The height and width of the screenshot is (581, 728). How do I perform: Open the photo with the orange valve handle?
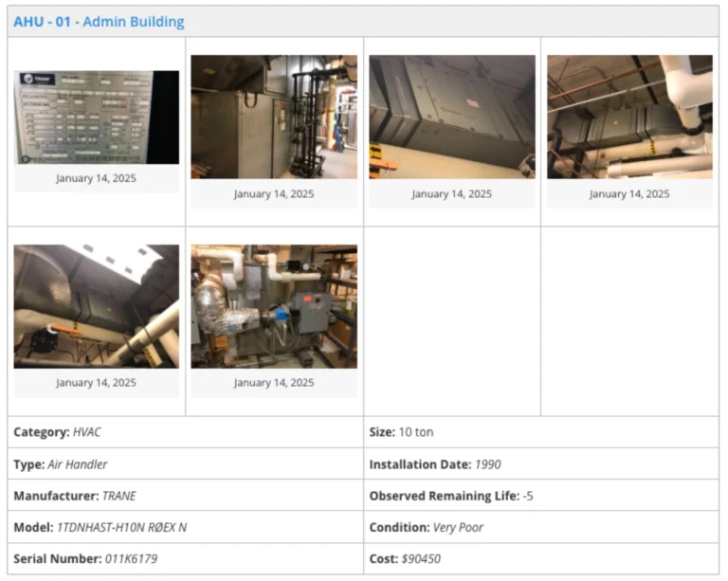96,306
